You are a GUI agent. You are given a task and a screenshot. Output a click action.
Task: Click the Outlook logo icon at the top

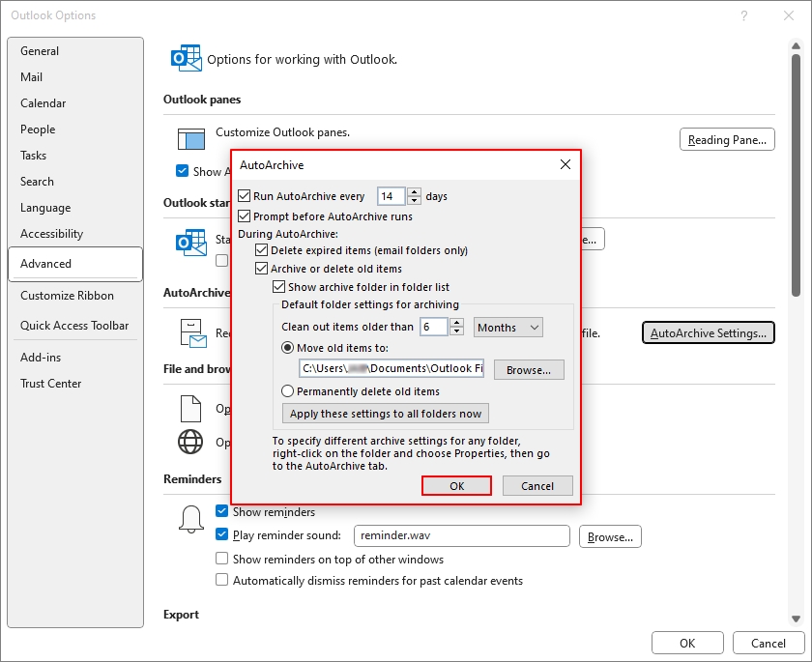[186, 58]
